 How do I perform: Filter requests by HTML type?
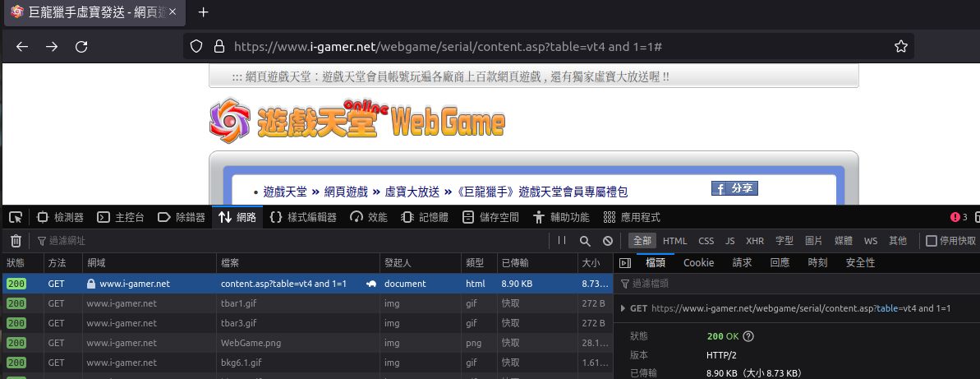(x=675, y=241)
